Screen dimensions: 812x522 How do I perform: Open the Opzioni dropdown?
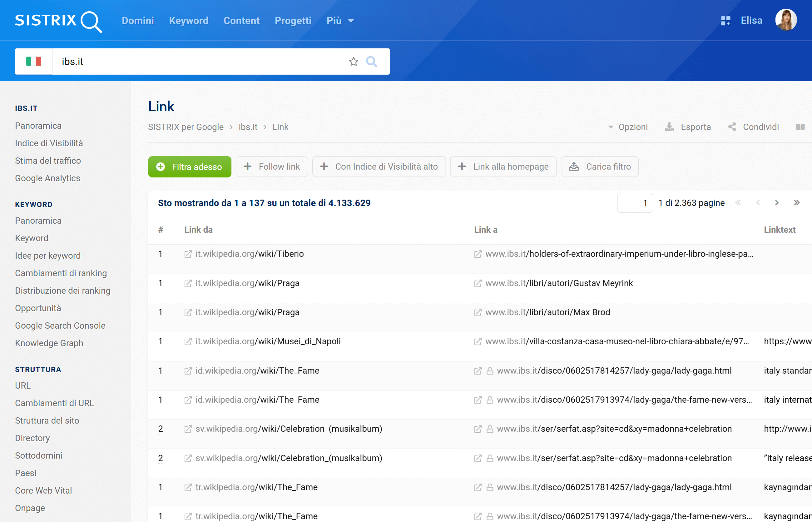pos(628,127)
